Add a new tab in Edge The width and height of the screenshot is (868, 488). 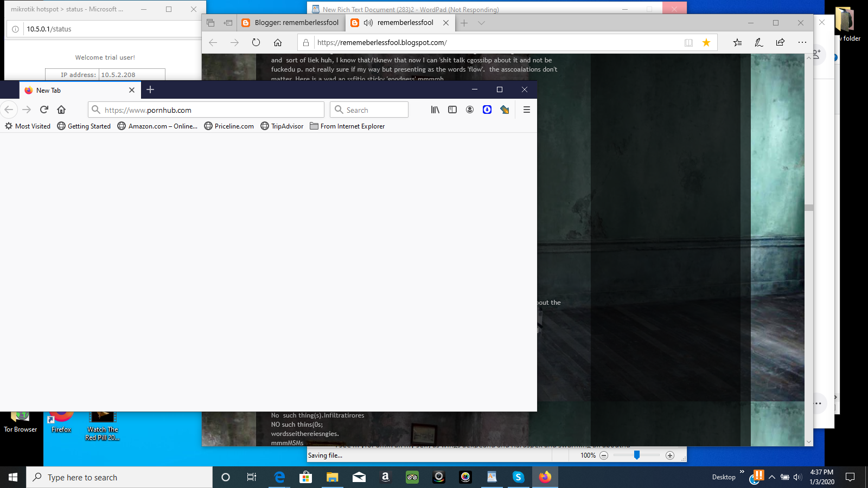464,23
